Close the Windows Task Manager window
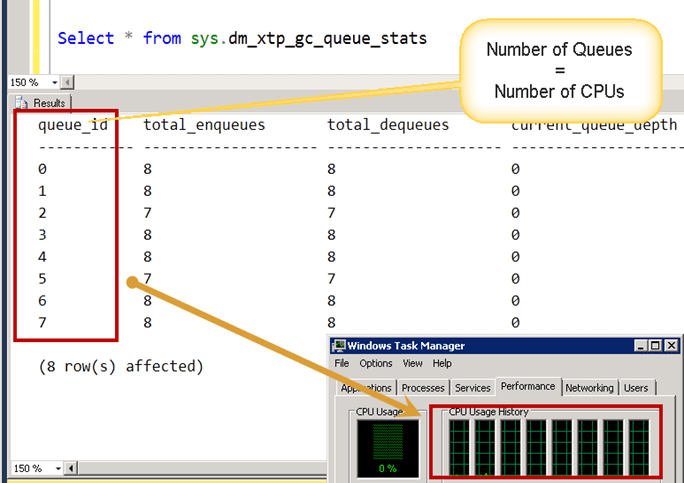 click(x=671, y=346)
